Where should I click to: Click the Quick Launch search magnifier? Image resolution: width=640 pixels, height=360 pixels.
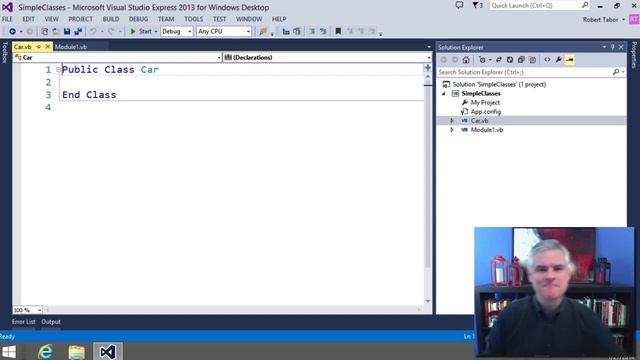[x=585, y=5]
